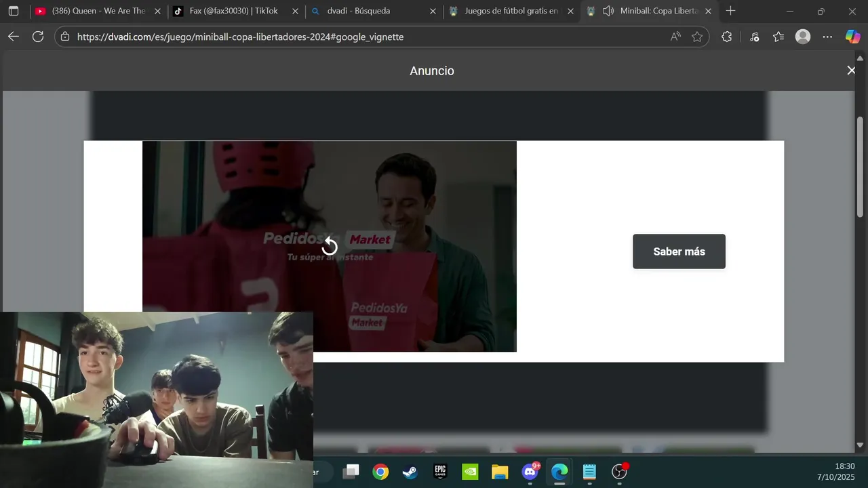This screenshot has height=488, width=868.
Task: Select the Miniball: Copa Libertadores tab
Action: pos(648,12)
